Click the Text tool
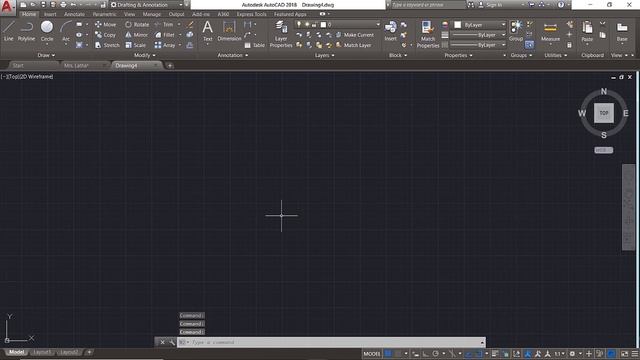This screenshot has height=360, width=640. 207,31
